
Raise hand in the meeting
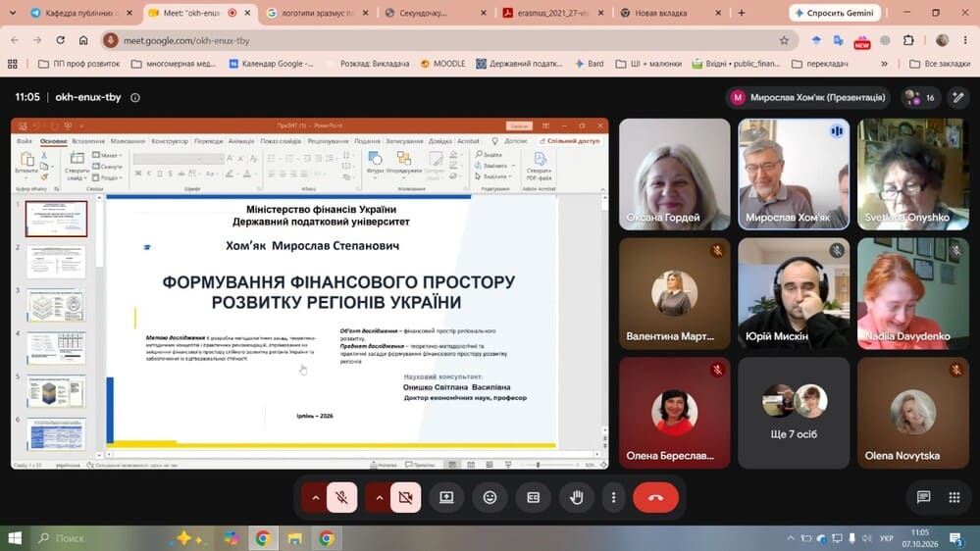[576, 497]
